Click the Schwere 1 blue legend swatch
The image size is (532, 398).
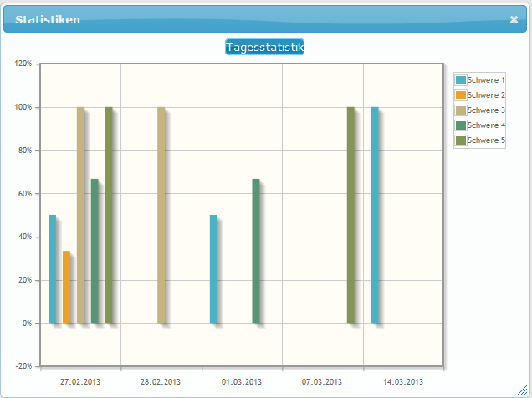click(x=460, y=80)
